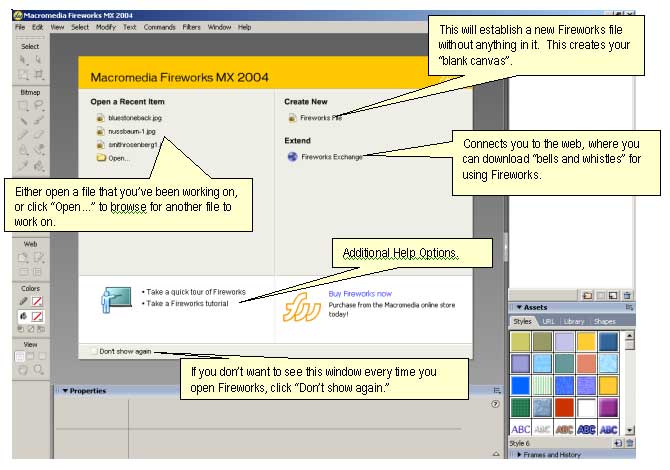Open the fill color swatch
The height and width of the screenshot is (470, 670).
pos(38,316)
